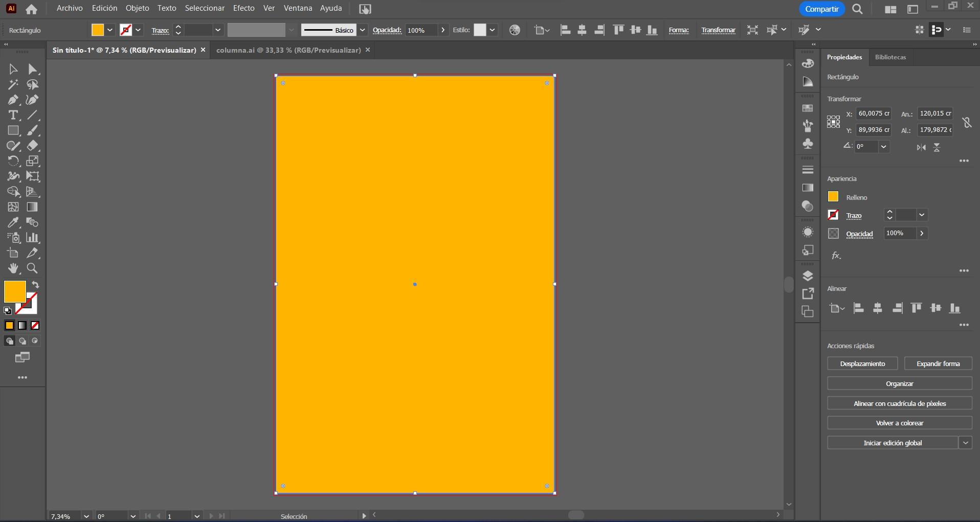The width and height of the screenshot is (980, 522).
Task: Expand the Iniciar edición global options arrow
Action: pyautogui.click(x=965, y=443)
